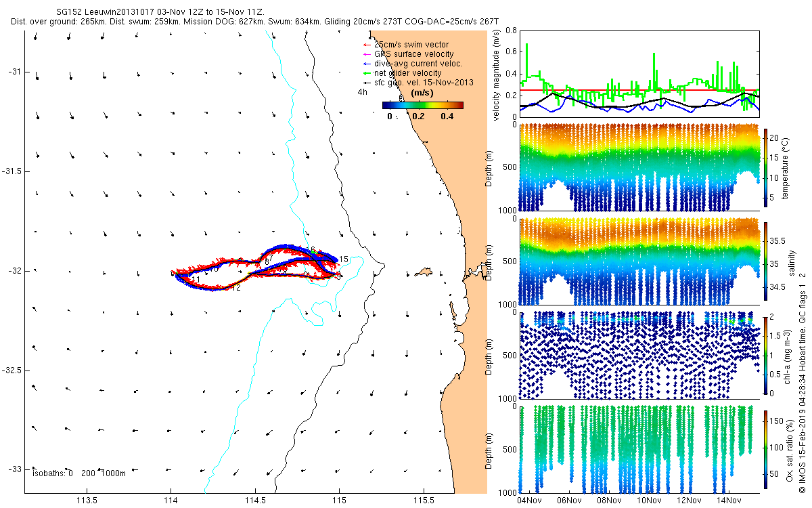Click the small island off the coast
812x508 pixels.
(424, 272)
